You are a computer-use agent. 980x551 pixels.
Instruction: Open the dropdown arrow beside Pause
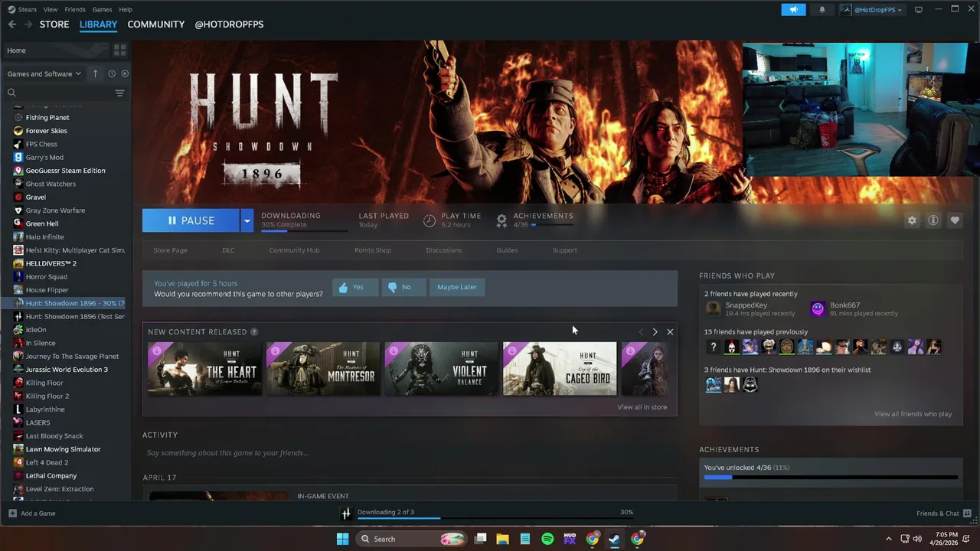coord(247,220)
